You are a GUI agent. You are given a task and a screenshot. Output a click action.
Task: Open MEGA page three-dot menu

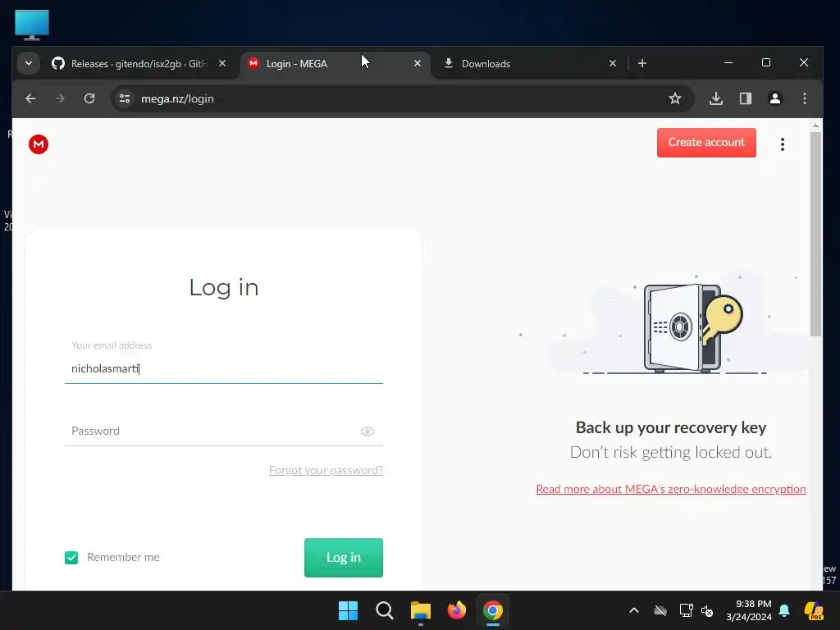point(782,144)
